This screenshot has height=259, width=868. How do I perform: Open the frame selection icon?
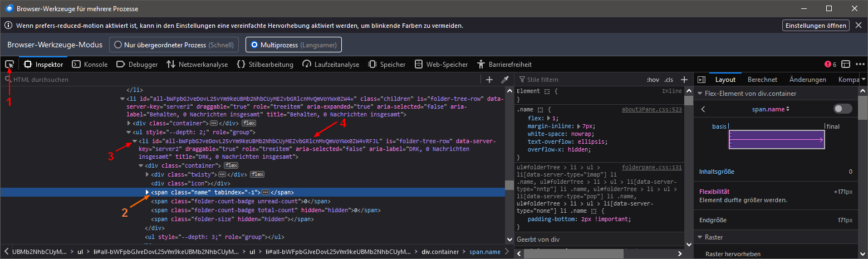click(845, 65)
